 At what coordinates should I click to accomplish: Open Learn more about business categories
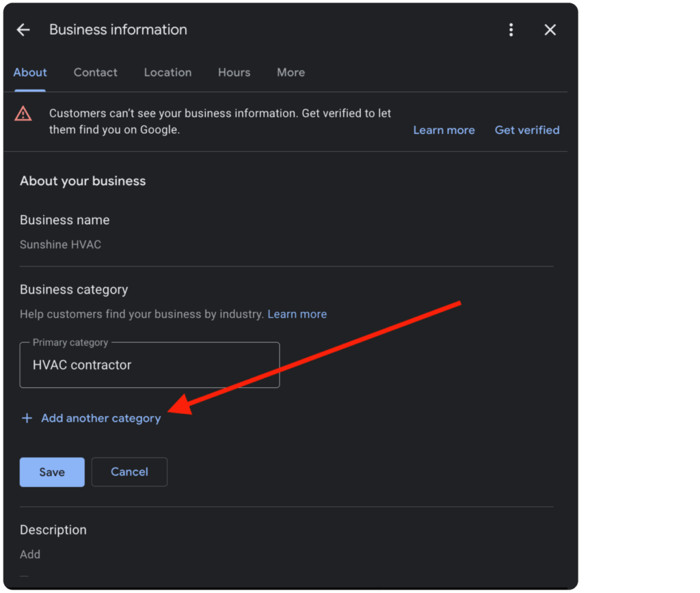coord(297,314)
